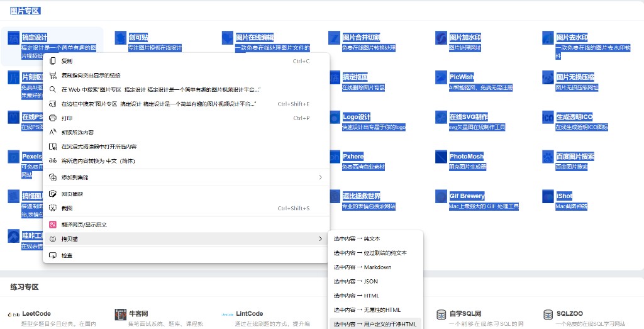Click the printer icon next to 打印
644x329 pixels.
53,118
